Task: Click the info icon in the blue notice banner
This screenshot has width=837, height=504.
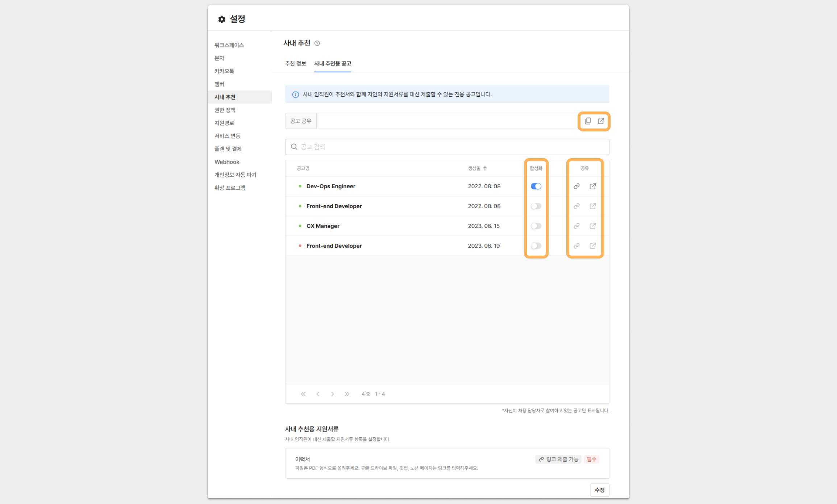Action: click(x=295, y=94)
